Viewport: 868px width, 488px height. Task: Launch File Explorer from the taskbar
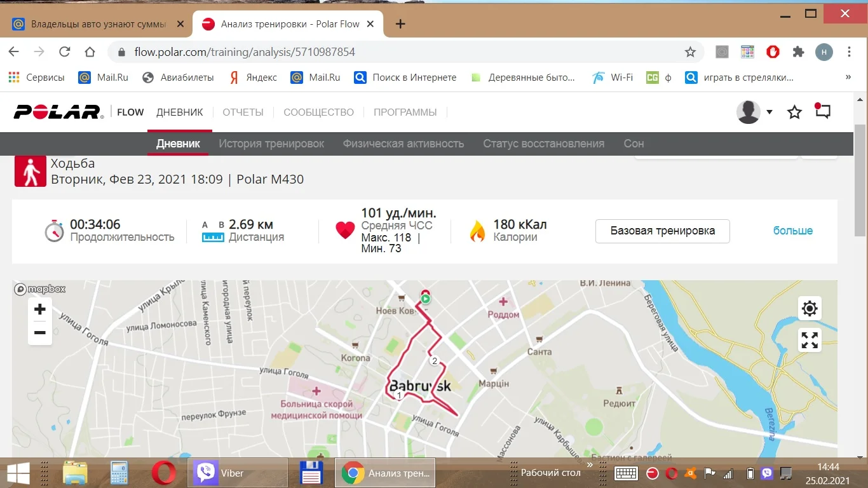pos(75,473)
